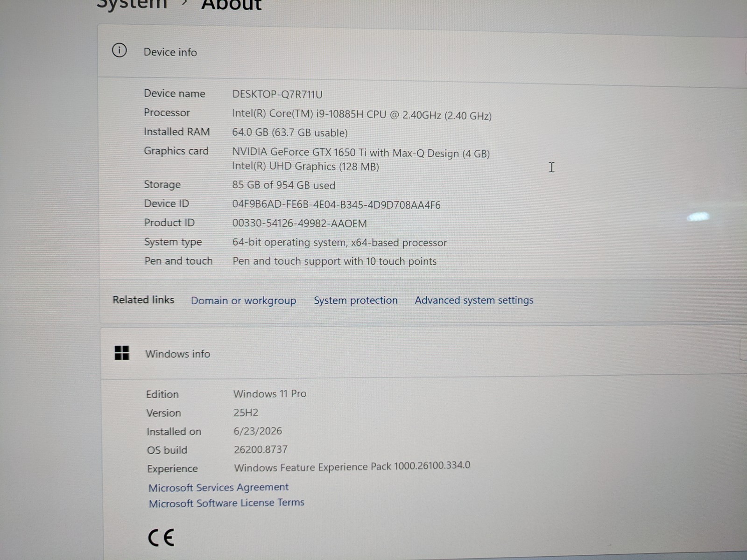Screen dimensions: 747x560
Task: Click the Related links label
Action: (143, 300)
